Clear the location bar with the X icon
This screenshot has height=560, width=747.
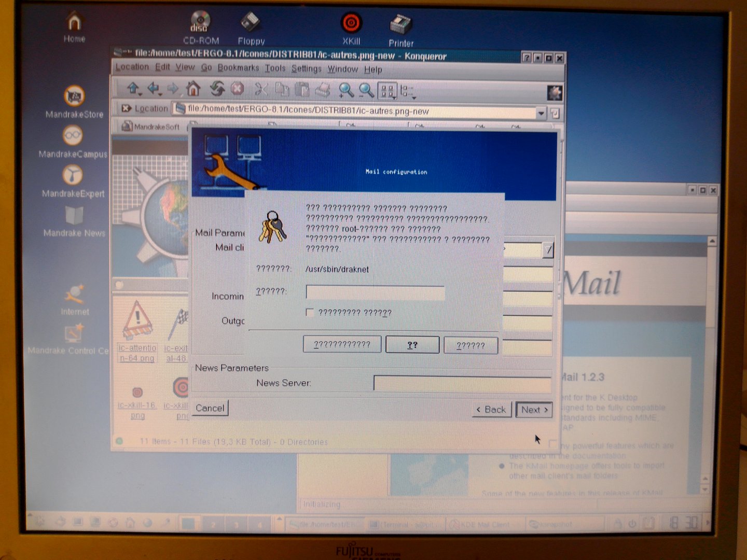click(x=126, y=108)
